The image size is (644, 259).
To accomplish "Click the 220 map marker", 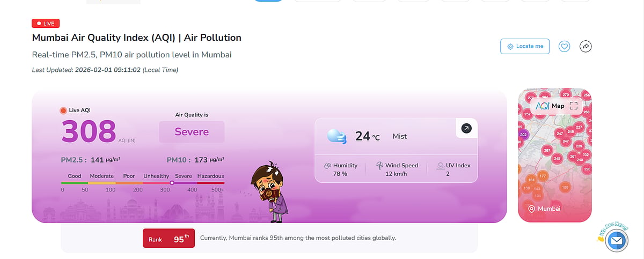I will click(587, 169).
